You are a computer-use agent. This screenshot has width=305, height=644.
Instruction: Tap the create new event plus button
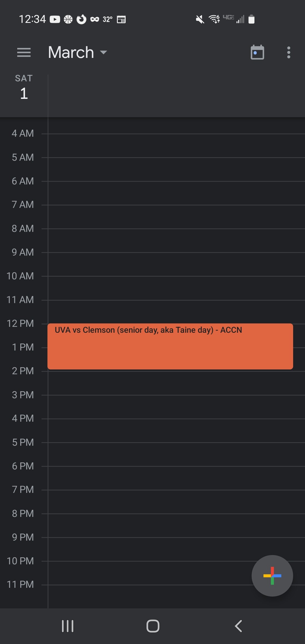click(272, 576)
